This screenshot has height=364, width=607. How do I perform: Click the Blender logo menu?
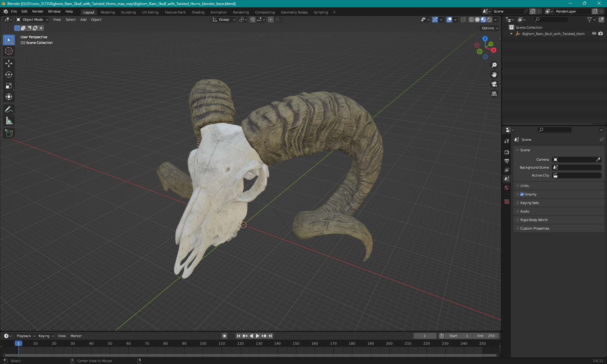[x=5, y=11]
